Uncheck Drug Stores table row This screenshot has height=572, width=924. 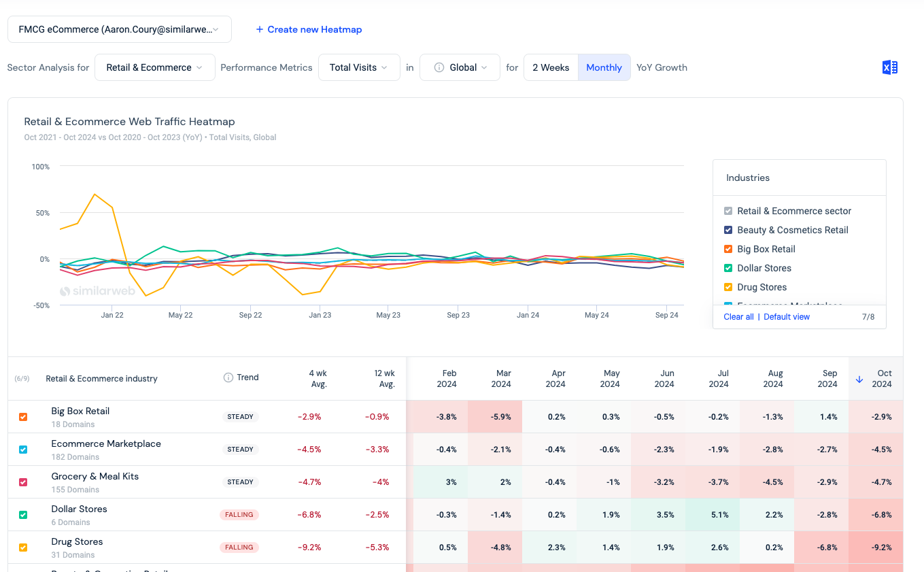pos(23,548)
